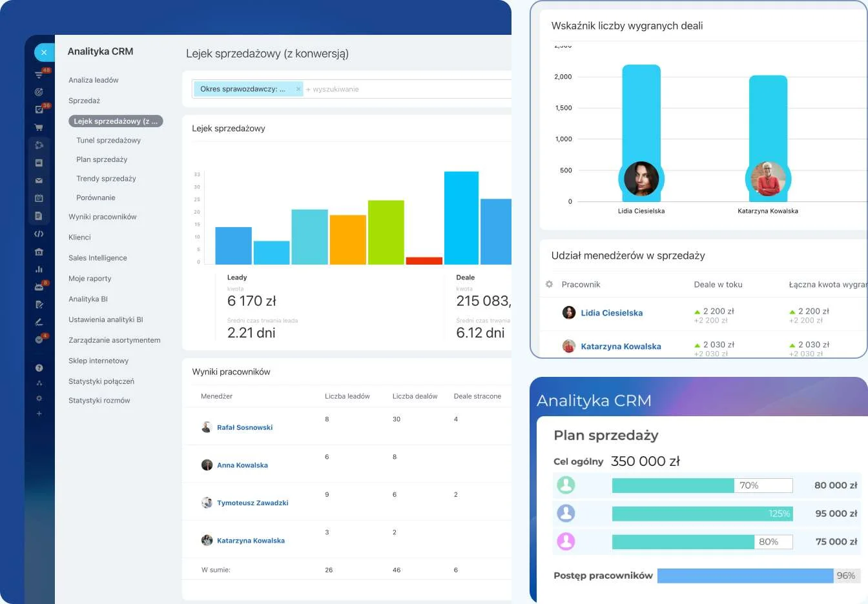Open Katarzyna Kowalska link in Wyniki pracowników table

point(251,541)
